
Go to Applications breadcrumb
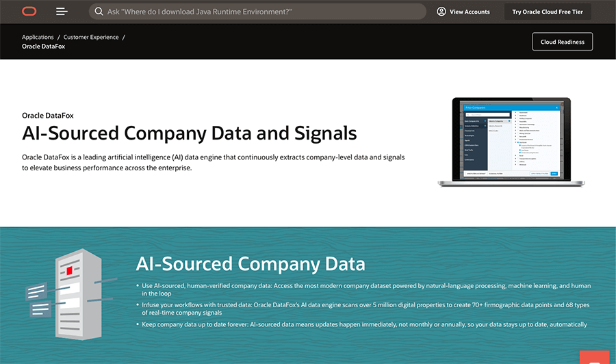38,37
